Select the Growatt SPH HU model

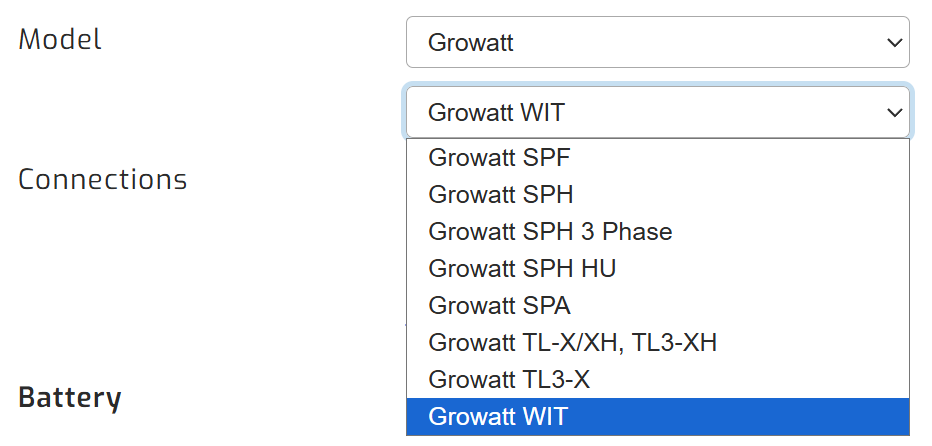522,269
